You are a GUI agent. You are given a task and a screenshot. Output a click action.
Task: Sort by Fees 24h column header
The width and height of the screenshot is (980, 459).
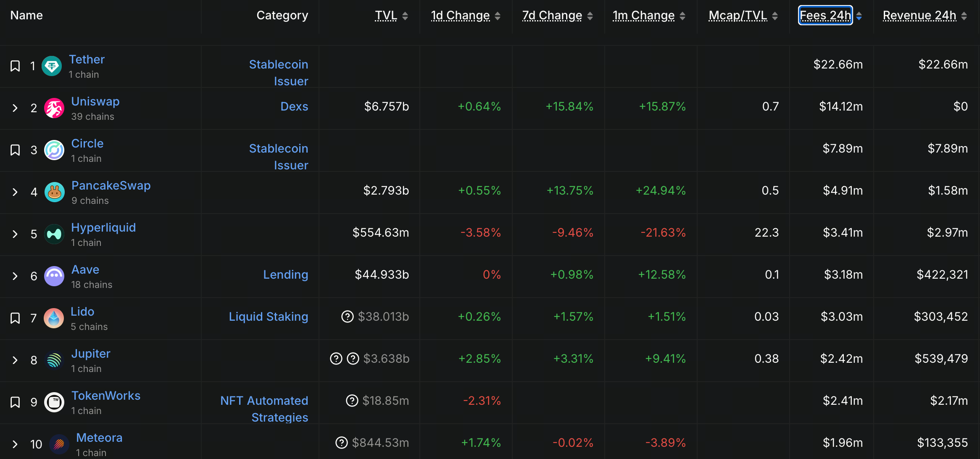[825, 16]
